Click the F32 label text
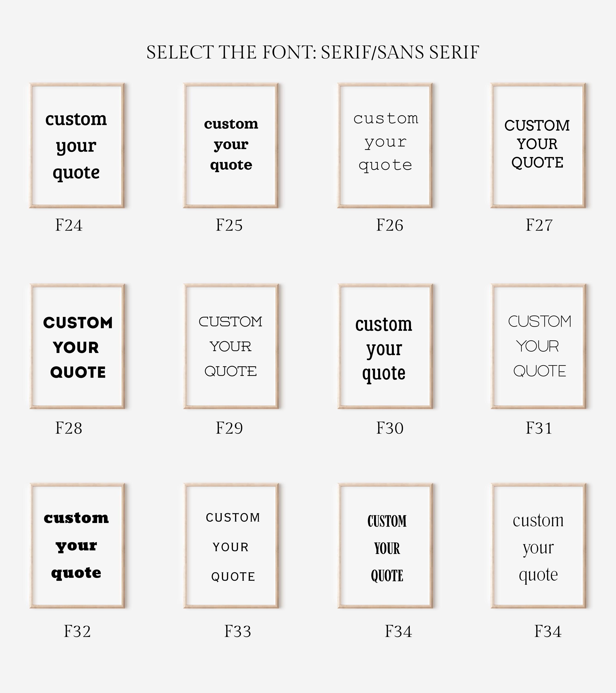 click(77, 632)
